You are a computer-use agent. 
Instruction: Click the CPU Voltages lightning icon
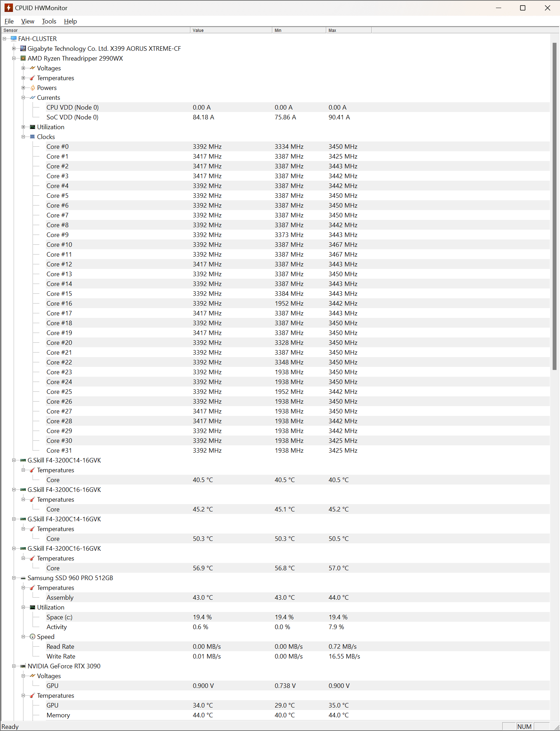[x=33, y=68]
